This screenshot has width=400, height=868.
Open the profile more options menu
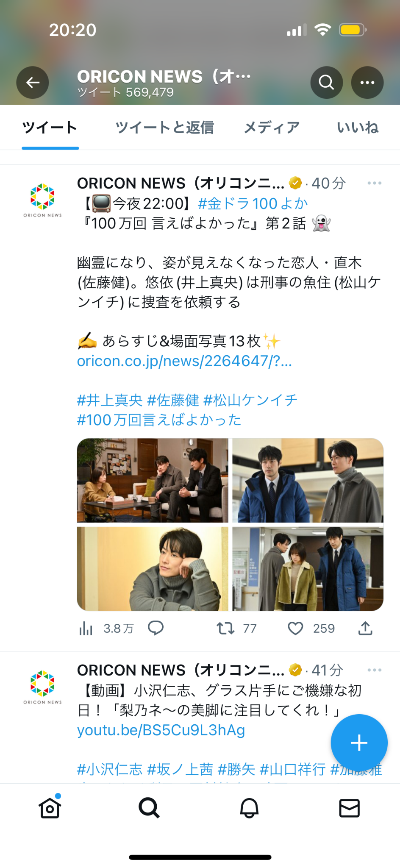pyautogui.click(x=367, y=83)
